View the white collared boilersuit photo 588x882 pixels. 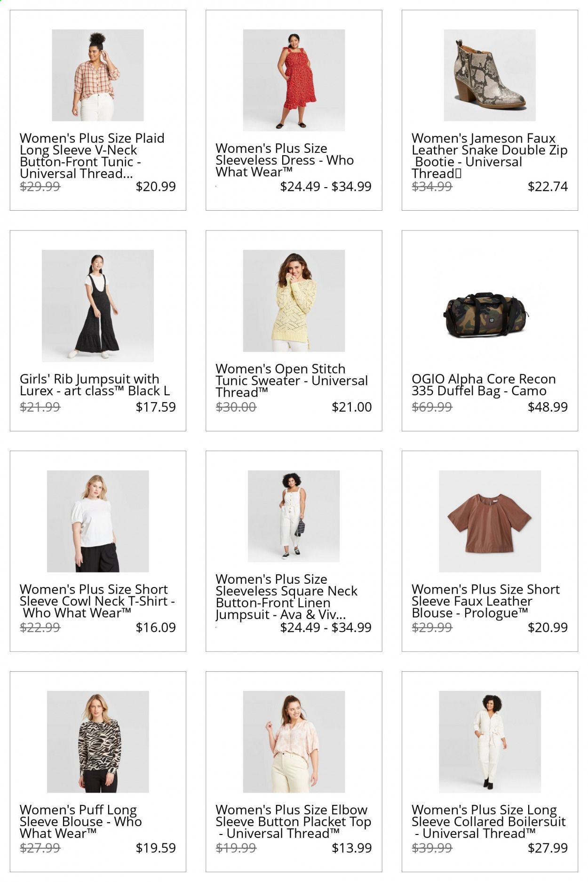point(489,741)
